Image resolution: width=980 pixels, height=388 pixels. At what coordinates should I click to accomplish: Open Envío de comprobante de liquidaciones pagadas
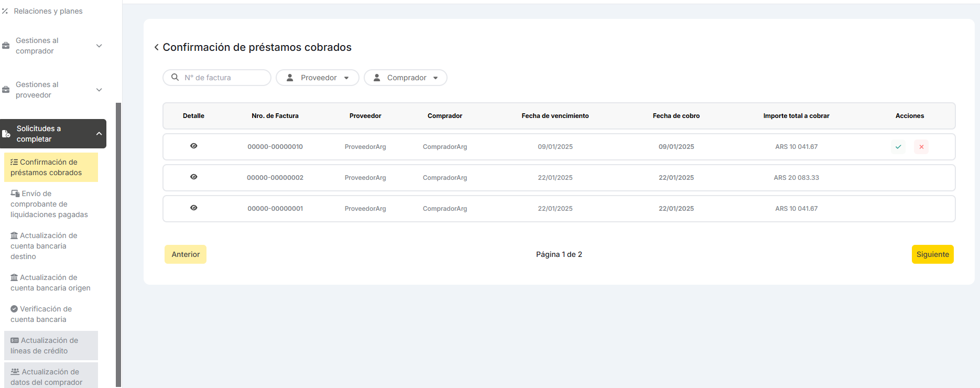click(49, 204)
